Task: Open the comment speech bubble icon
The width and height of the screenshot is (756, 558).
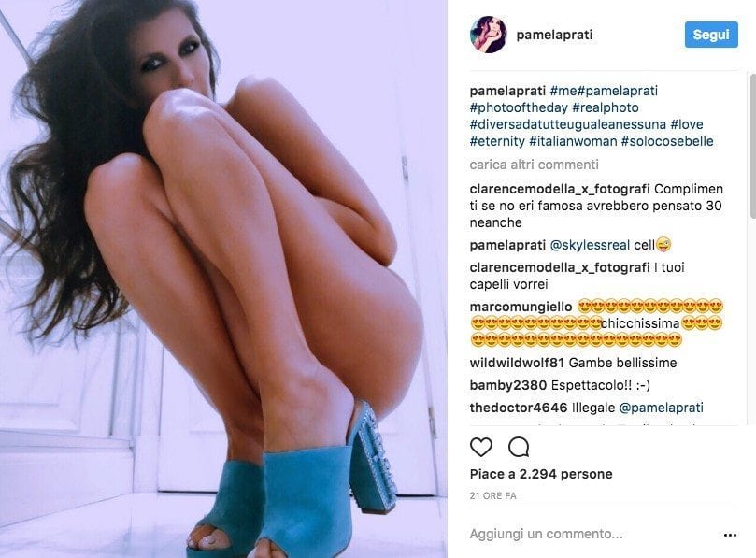Action: pyautogui.click(x=519, y=447)
